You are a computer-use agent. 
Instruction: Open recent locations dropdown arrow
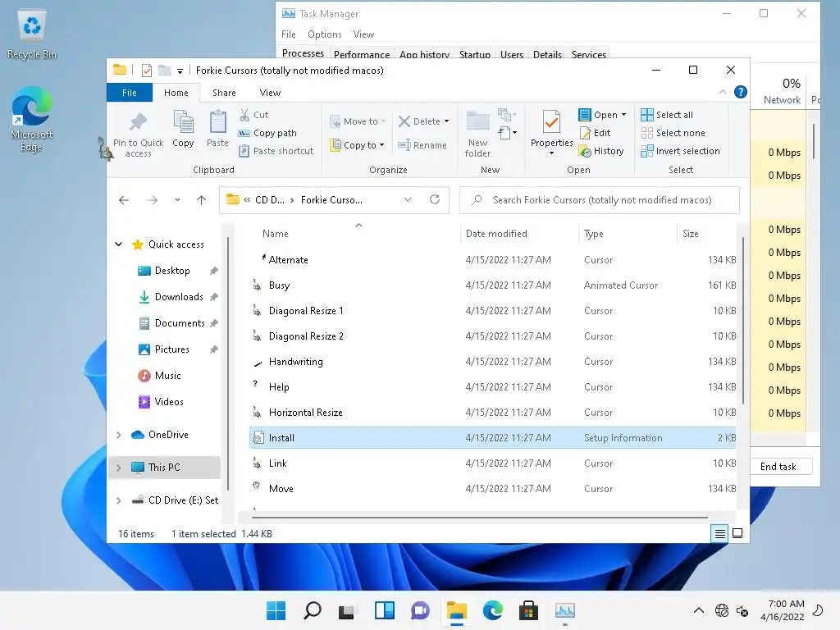click(x=177, y=200)
